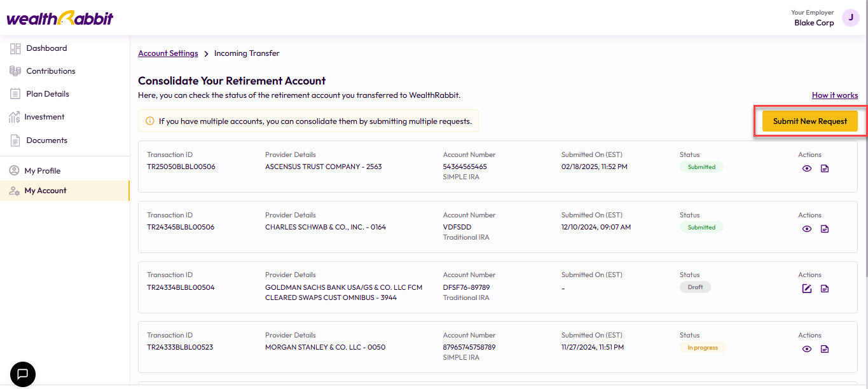Open the user avatar J menu
The height and width of the screenshot is (389, 868).
850,18
